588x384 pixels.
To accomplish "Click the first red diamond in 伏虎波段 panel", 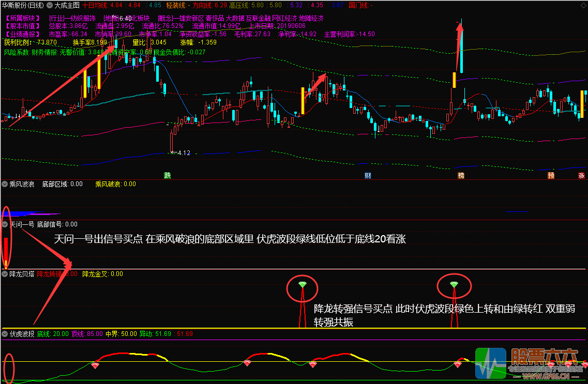I will click(x=95, y=365).
